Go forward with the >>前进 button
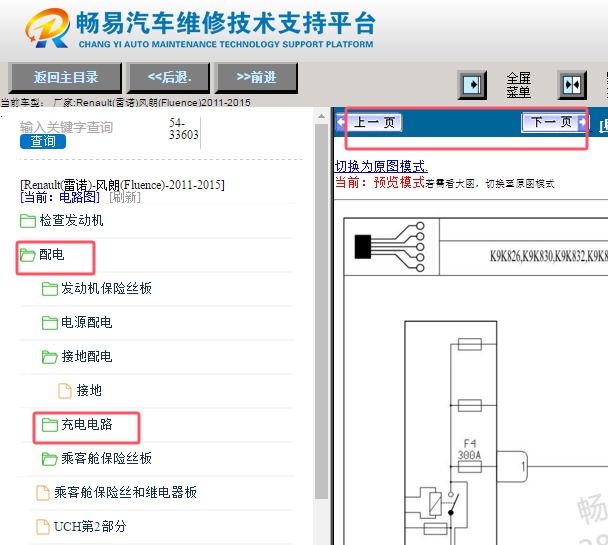 pos(256,77)
